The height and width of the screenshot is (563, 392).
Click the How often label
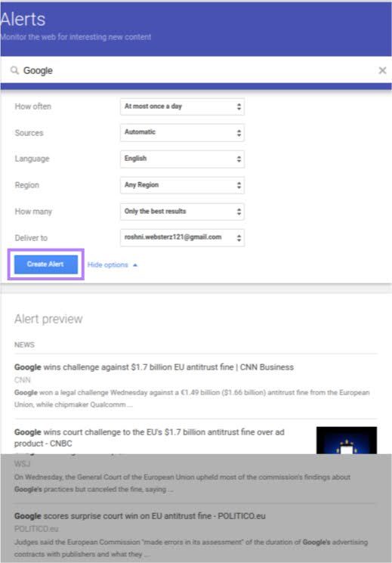pos(33,107)
